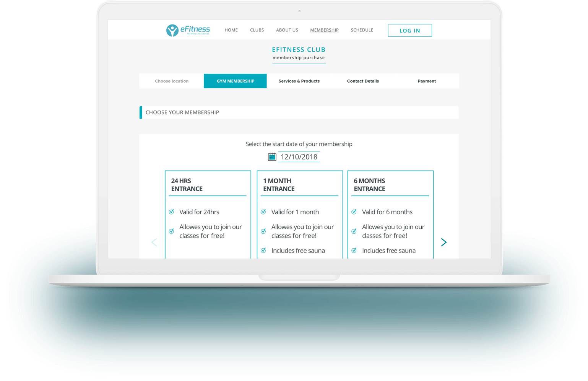This screenshot has height=381, width=588.
Task: Click checkmark beside 6 months Includes free sauna
Action: coord(354,251)
